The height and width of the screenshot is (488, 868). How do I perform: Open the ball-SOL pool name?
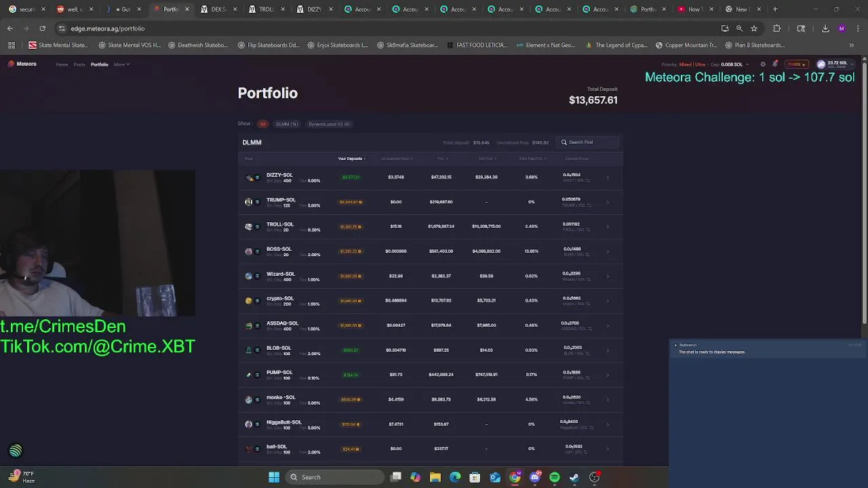(277, 447)
